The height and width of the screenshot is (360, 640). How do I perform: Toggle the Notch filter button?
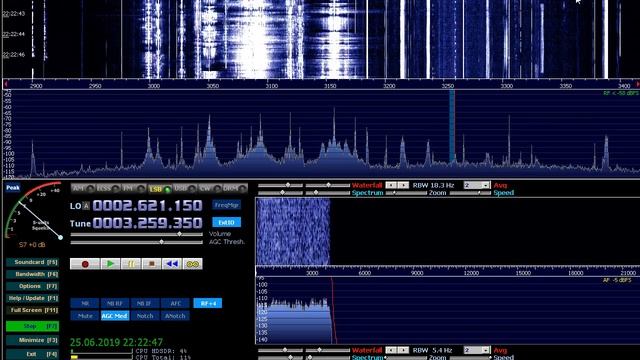[145, 316]
